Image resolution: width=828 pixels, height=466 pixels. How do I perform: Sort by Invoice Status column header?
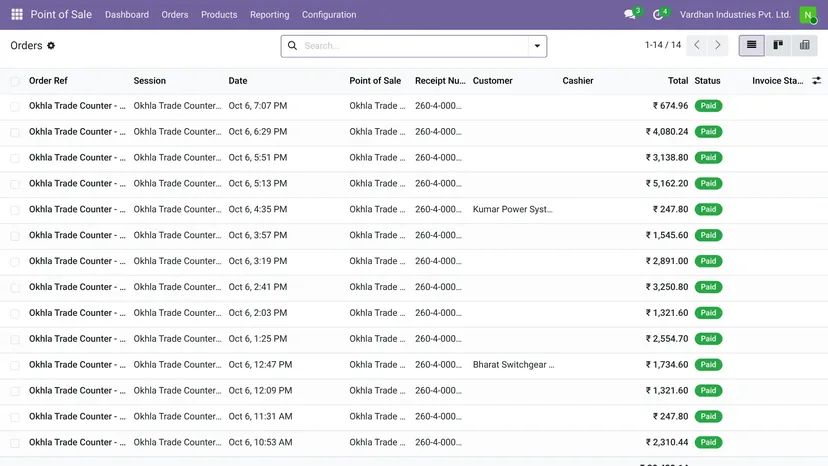point(777,81)
